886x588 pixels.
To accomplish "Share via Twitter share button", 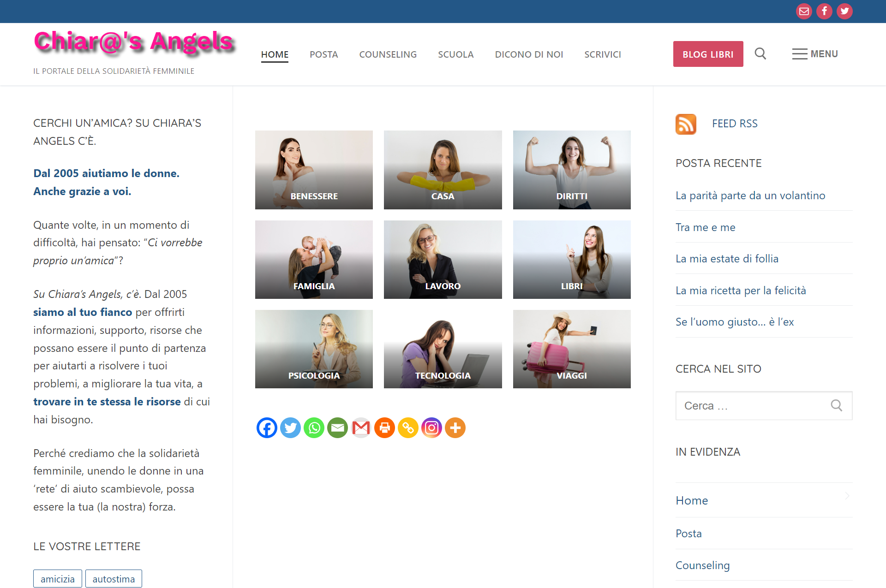I will point(290,428).
